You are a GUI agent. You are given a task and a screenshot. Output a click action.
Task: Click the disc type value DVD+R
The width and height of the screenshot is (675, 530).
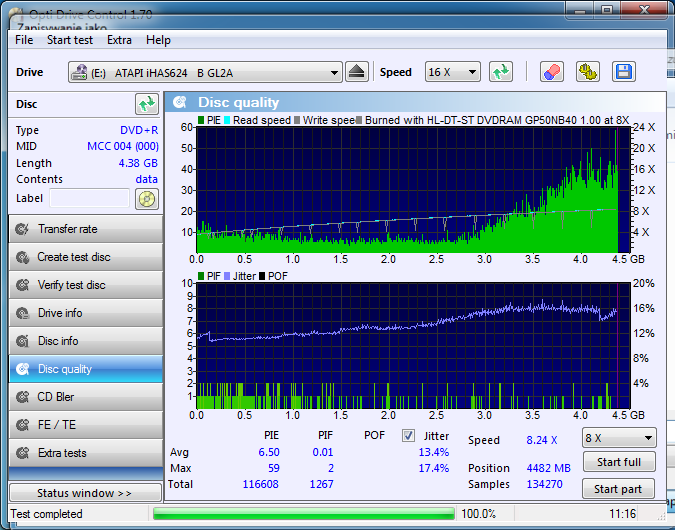(x=139, y=130)
